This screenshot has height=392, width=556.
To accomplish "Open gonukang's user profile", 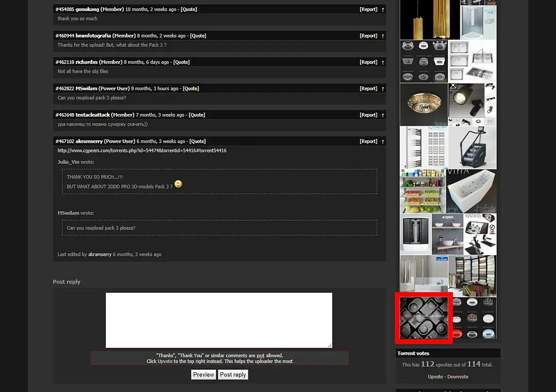I will [x=87, y=9].
